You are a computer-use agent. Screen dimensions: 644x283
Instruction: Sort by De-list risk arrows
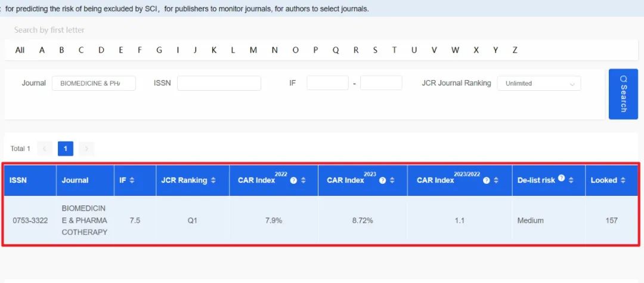point(571,180)
